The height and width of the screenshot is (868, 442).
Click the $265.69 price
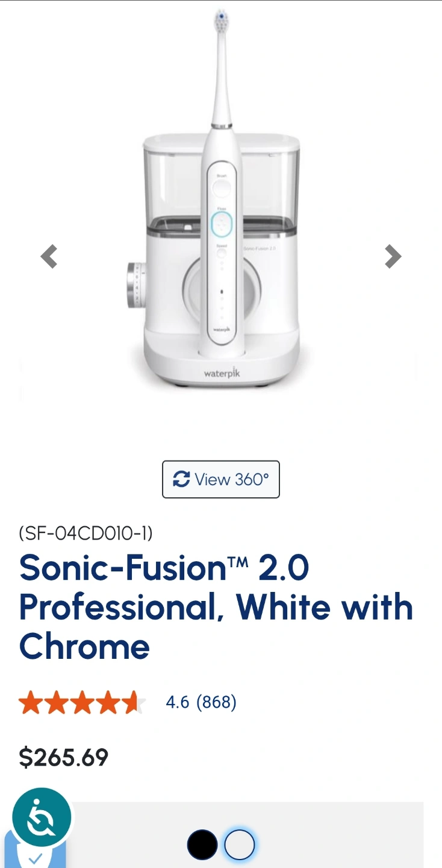point(64,757)
